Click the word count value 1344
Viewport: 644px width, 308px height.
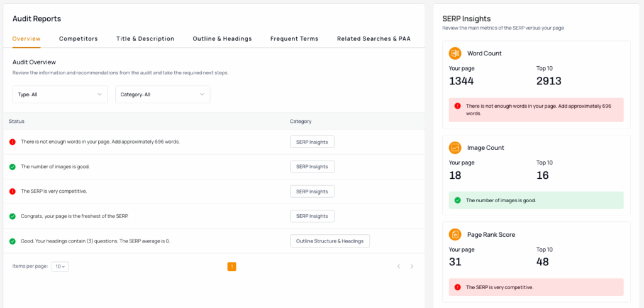pyautogui.click(x=461, y=81)
